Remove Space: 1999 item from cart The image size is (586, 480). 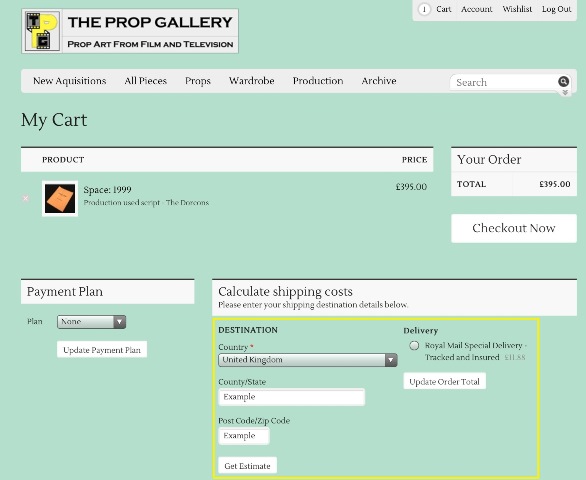click(25, 198)
